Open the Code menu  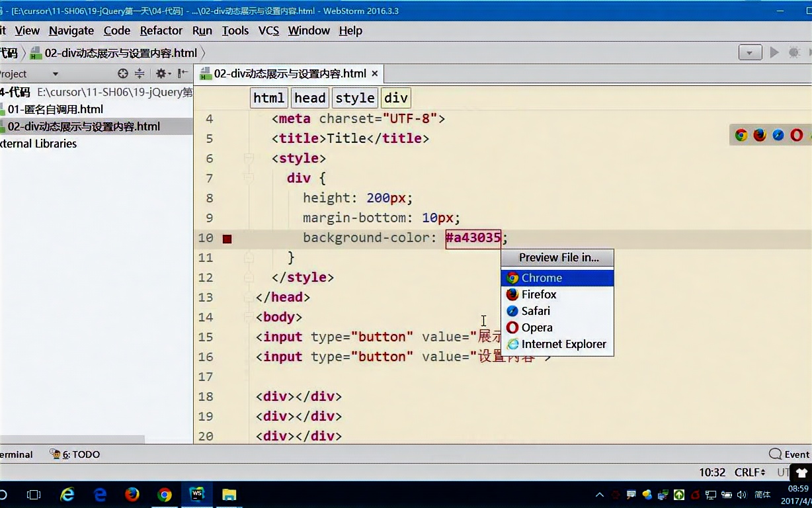[x=117, y=30]
